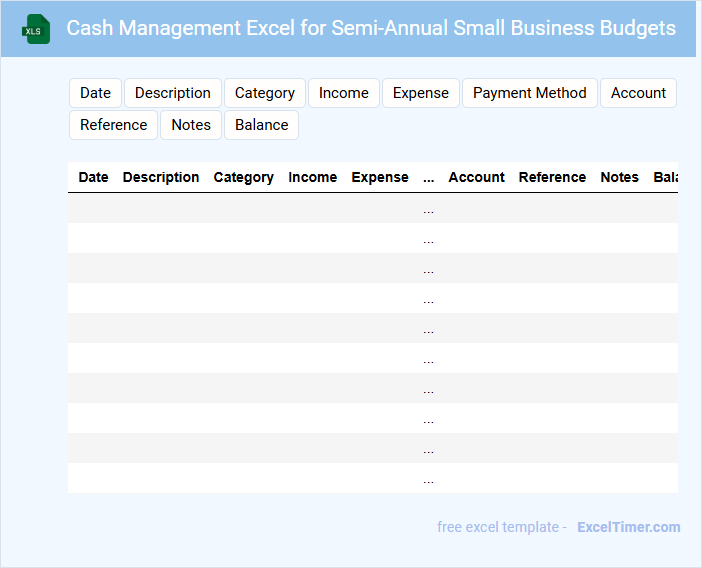This screenshot has height=568, width=702.
Task: Select the Reference tag chip
Action: 113,125
